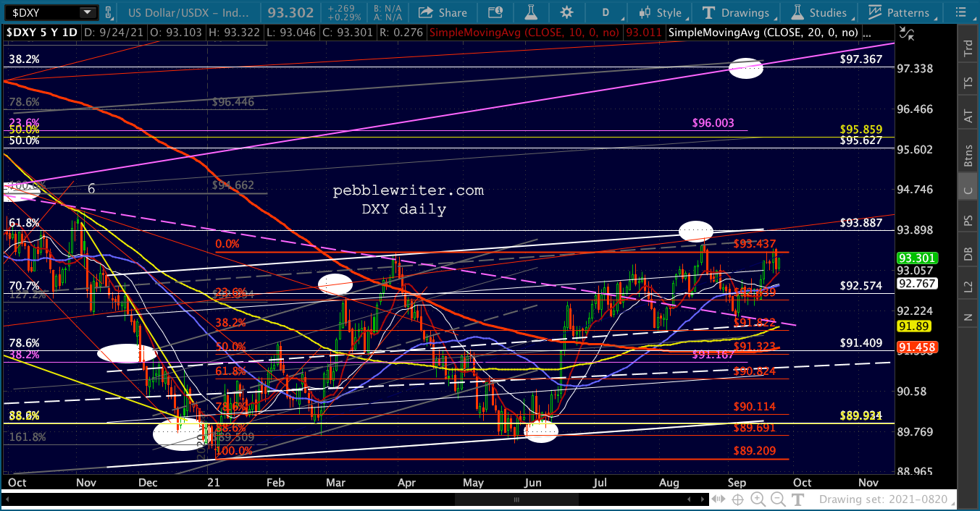Open the D timeframe dropdown
This screenshot has height=511, width=980.
608,12
